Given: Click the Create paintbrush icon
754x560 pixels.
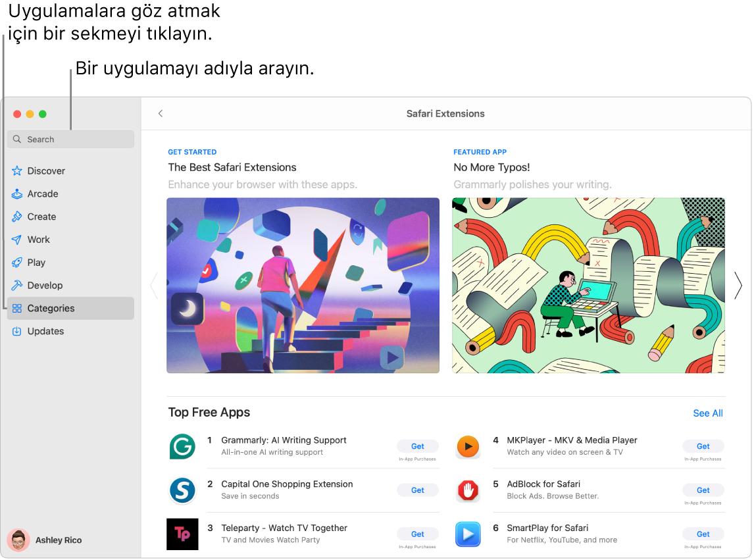Looking at the screenshot, I should (17, 216).
